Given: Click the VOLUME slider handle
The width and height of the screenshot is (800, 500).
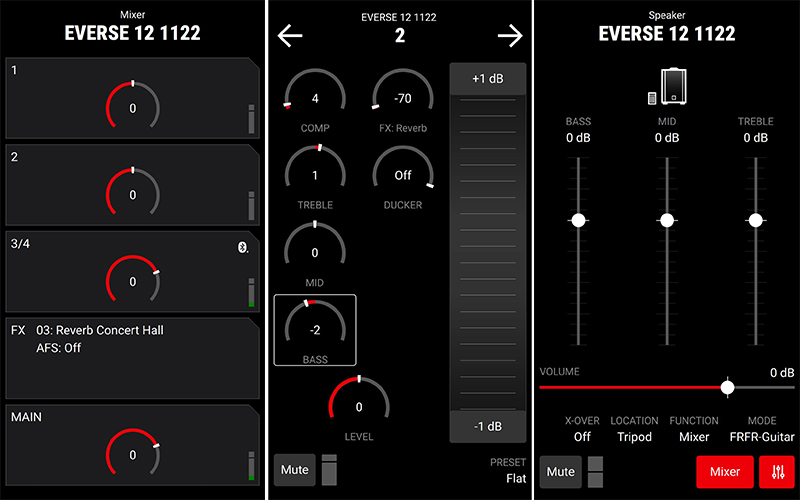Looking at the screenshot, I should pos(728,387).
